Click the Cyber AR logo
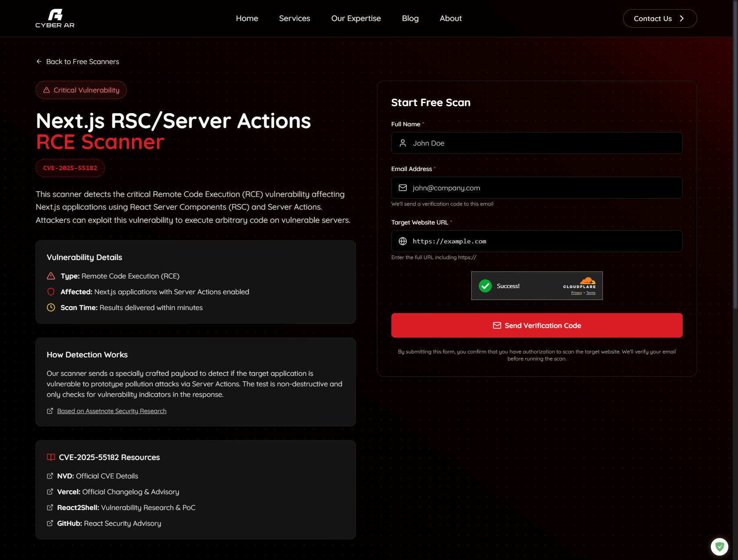The image size is (738, 560). 55,18
